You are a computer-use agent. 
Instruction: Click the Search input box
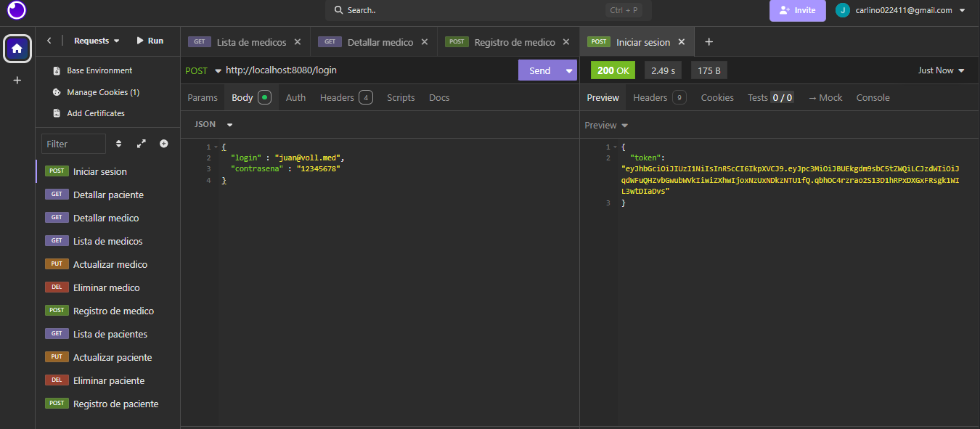pos(489,10)
